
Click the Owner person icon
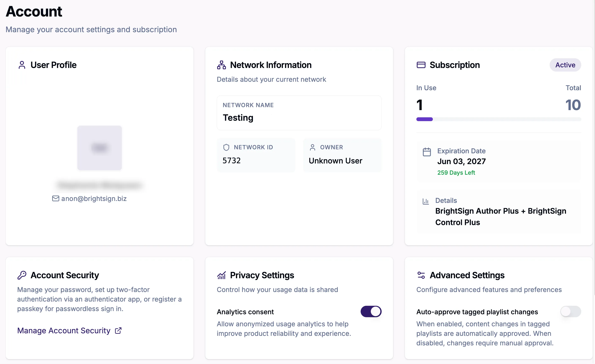313,147
